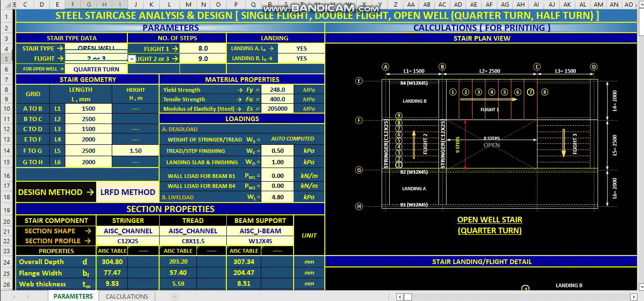The width and height of the screenshot is (644, 301).
Task: Edit FLIGHT 2 or 3 steps value 9.0
Action: click(x=203, y=59)
